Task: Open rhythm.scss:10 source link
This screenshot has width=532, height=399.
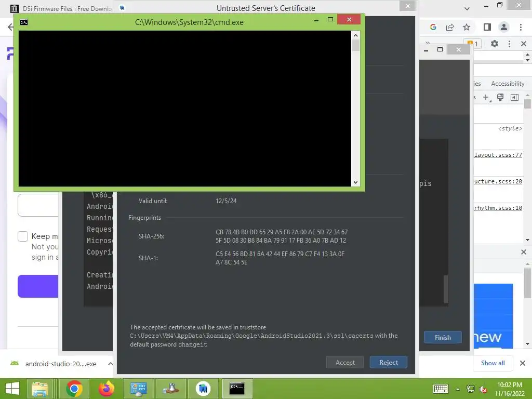Action: pyautogui.click(x=498, y=208)
